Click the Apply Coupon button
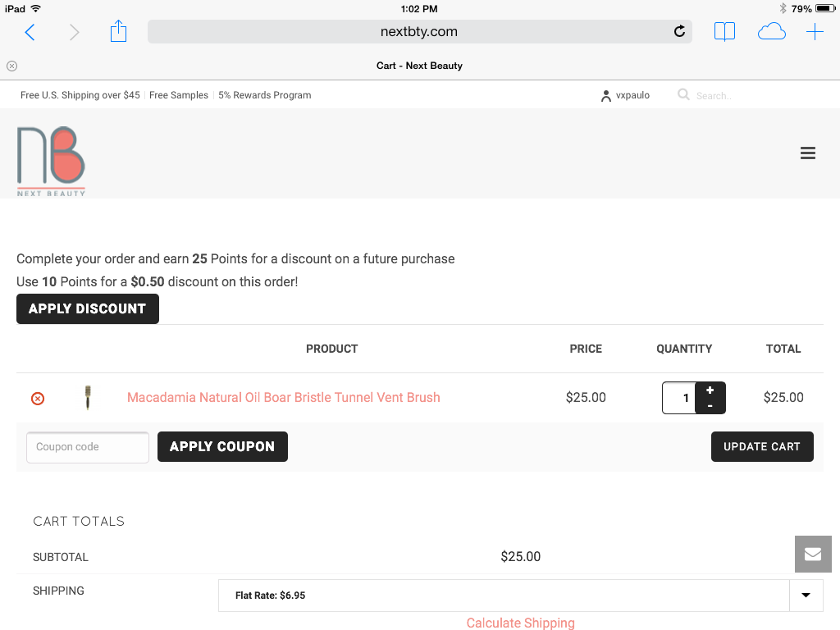840x630 pixels. (222, 446)
